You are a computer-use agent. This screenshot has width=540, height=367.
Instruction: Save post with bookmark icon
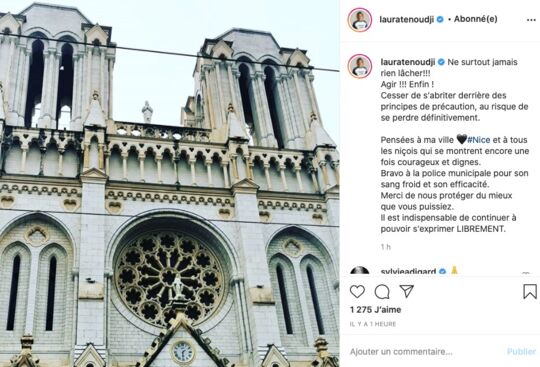(530, 292)
